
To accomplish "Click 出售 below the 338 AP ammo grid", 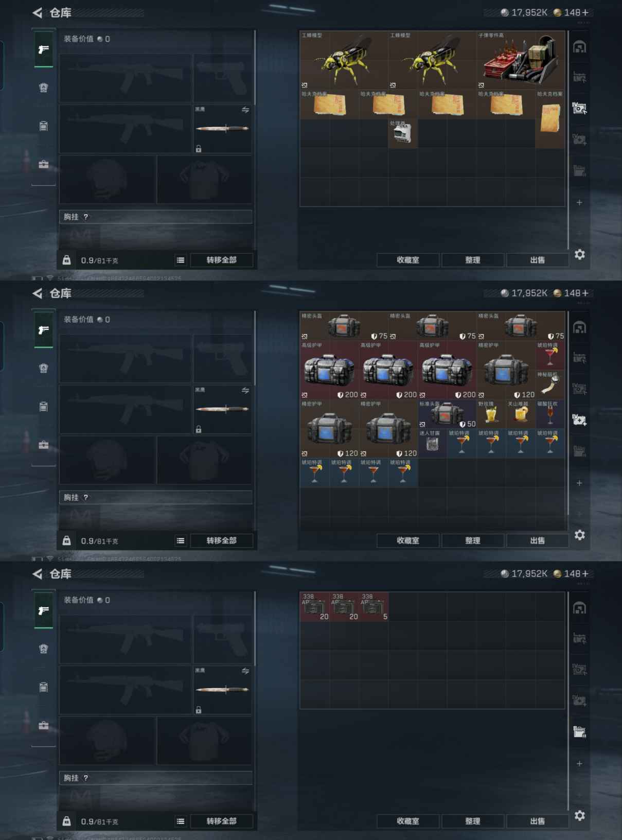I will click(x=537, y=821).
